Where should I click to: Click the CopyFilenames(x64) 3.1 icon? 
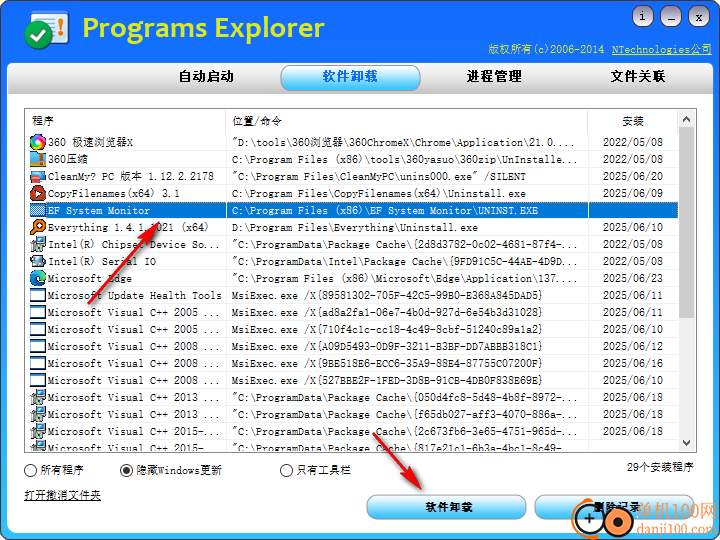tap(38, 193)
